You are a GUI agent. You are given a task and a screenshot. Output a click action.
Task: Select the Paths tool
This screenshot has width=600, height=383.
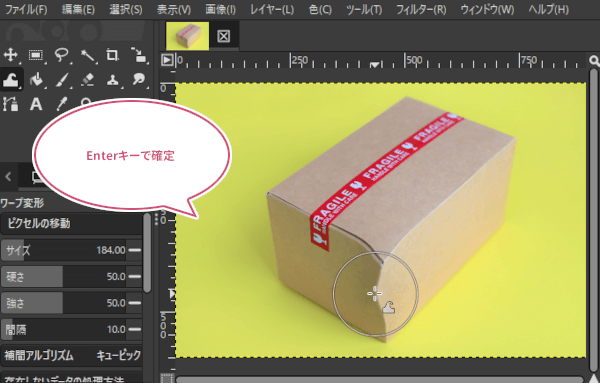tap(10, 104)
